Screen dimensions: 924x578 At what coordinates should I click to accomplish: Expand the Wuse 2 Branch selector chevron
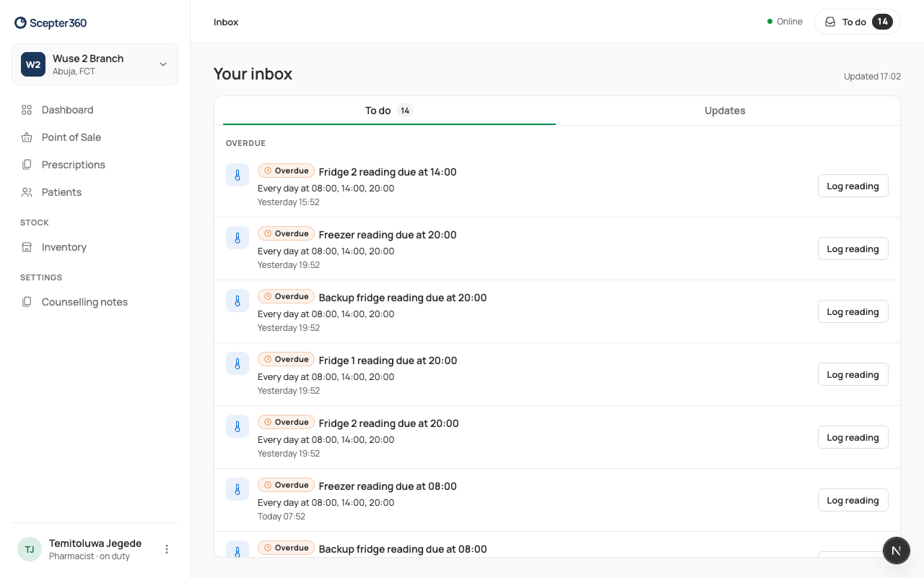[x=163, y=64]
